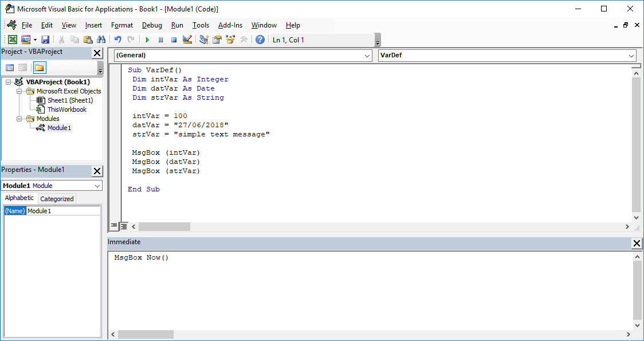This screenshot has width=644, height=341.
Task: Select Module1 in the project tree
Action: coord(59,128)
